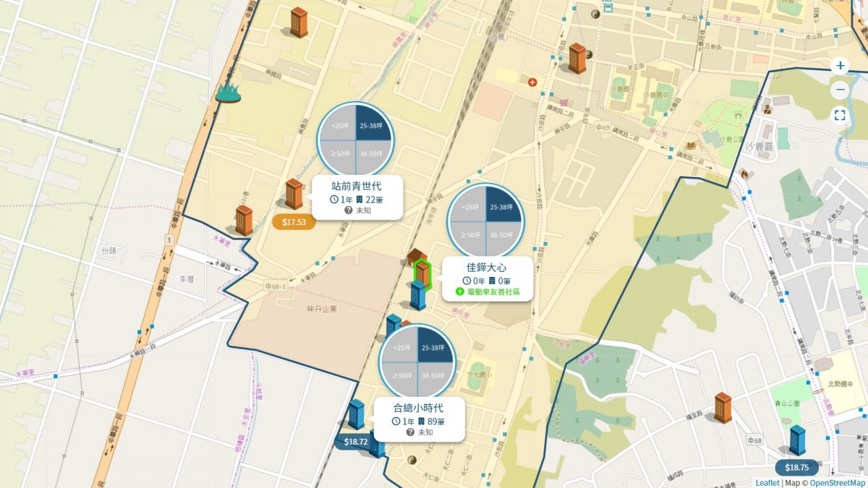
Task: Click the clock icon in 合總小時代 popup
Action: coord(396,421)
